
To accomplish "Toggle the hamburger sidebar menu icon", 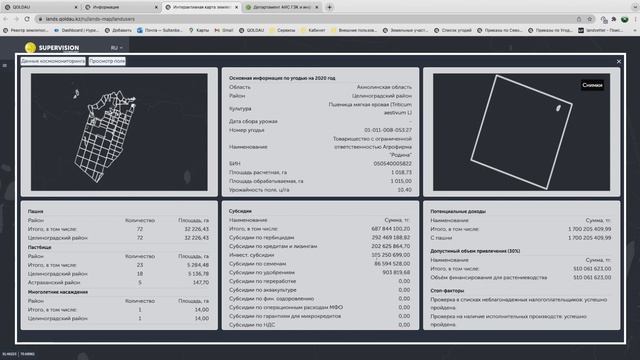I will coord(5,65).
